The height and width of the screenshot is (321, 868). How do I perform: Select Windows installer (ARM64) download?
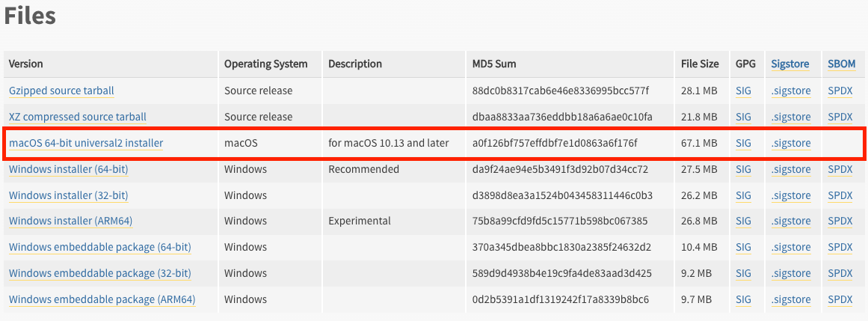tap(70, 221)
